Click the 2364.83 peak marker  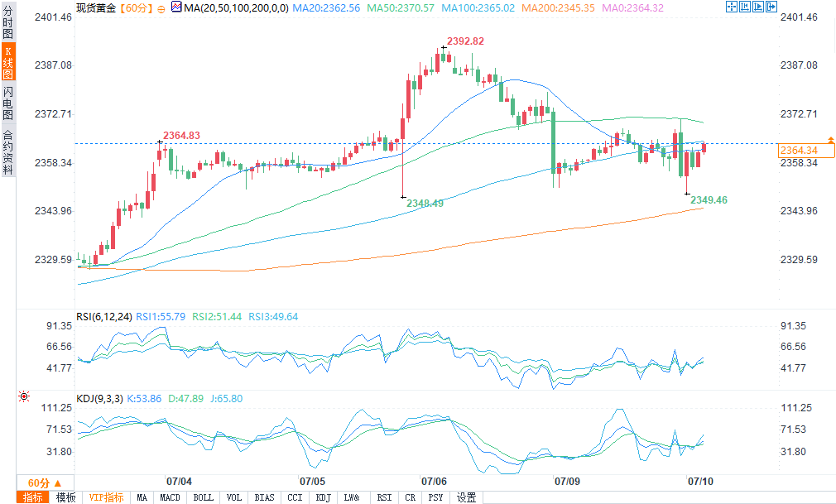point(182,136)
